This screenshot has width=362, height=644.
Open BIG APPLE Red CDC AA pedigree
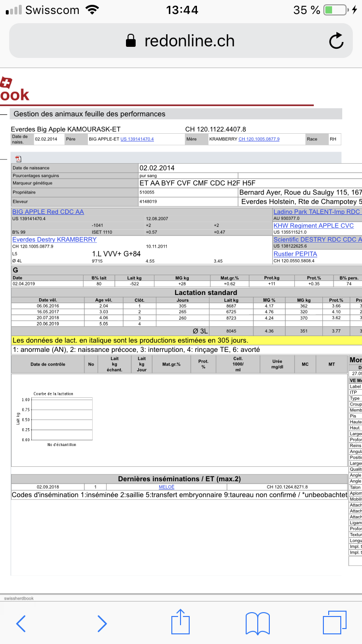coord(48,212)
